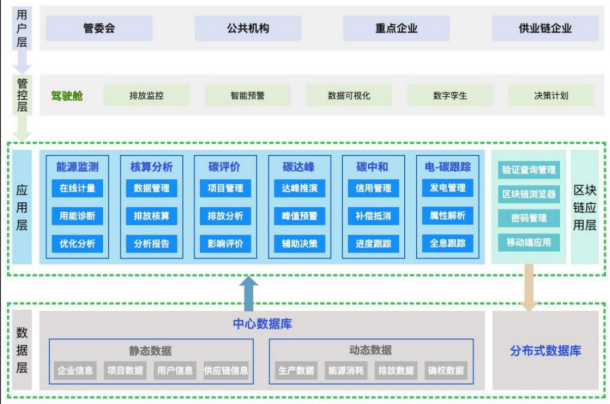Click the 能源监测 column heading

point(77,167)
